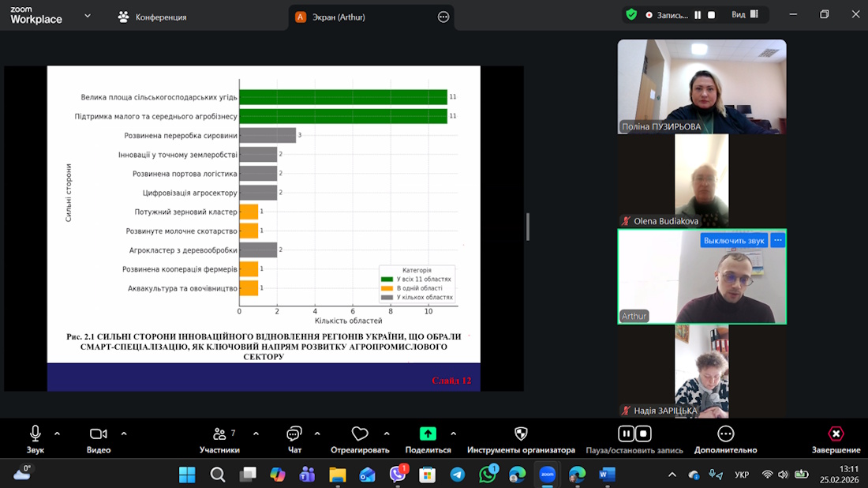Open Инструменты организатора host tools
868x488 pixels.
pyautogui.click(x=521, y=434)
